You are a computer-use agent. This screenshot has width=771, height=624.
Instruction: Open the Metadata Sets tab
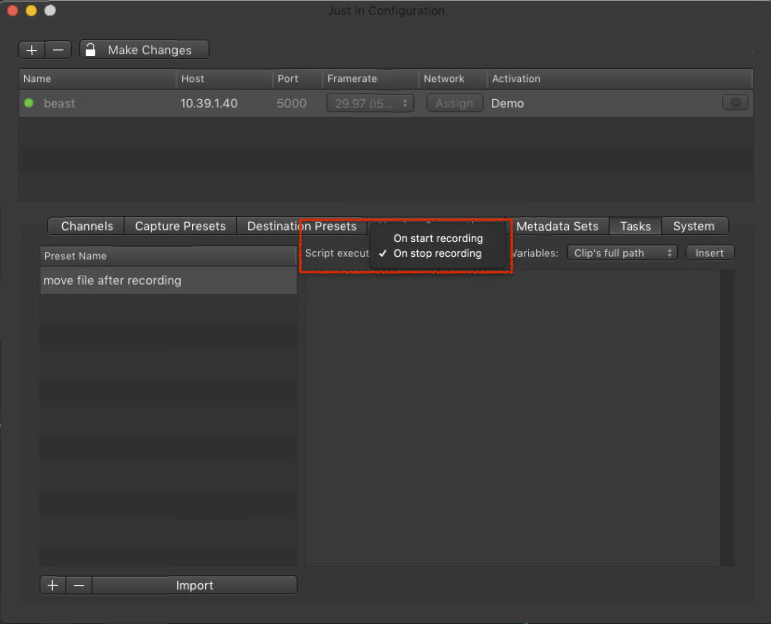pos(557,226)
